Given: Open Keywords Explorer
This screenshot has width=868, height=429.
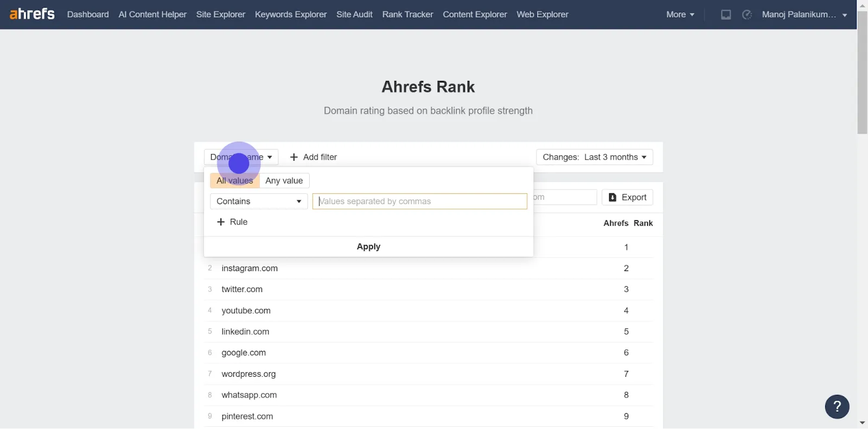Looking at the screenshot, I should [291, 15].
